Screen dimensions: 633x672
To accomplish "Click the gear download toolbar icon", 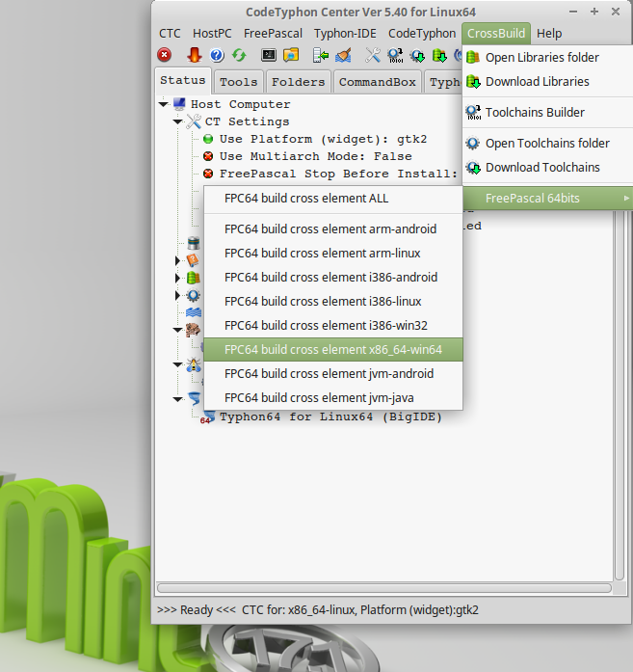I will [417, 55].
